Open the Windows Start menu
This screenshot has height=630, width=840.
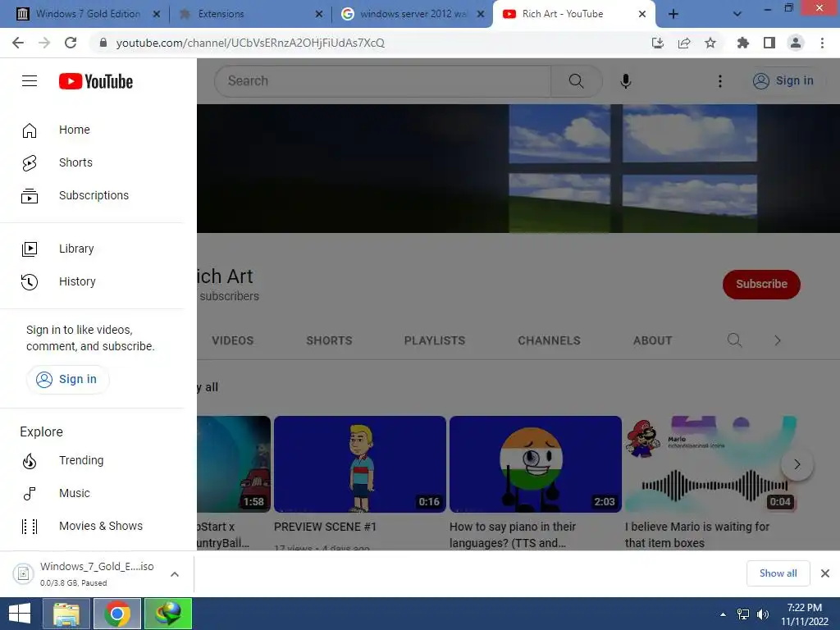pyautogui.click(x=20, y=614)
